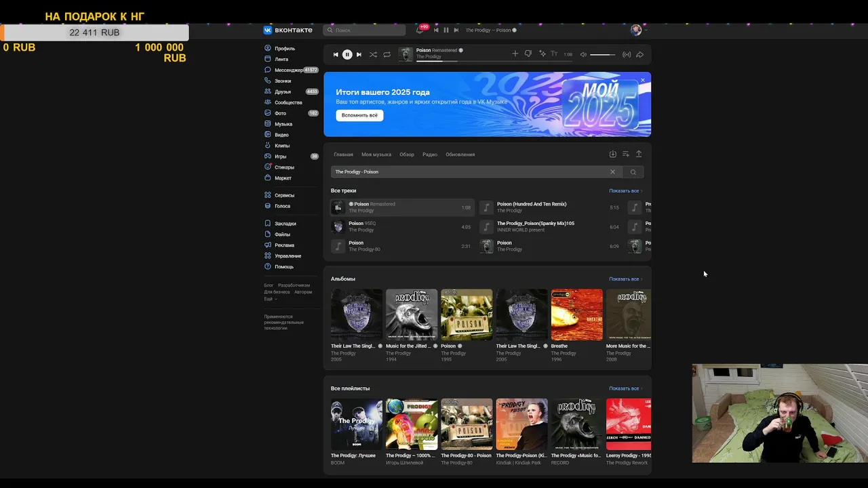Open Управление in sidebar
The height and width of the screenshot is (488, 868).
283,256
